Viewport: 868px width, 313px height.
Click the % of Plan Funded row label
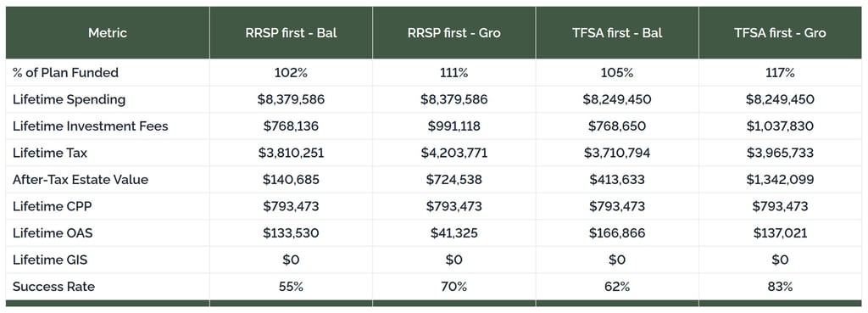tap(65, 73)
